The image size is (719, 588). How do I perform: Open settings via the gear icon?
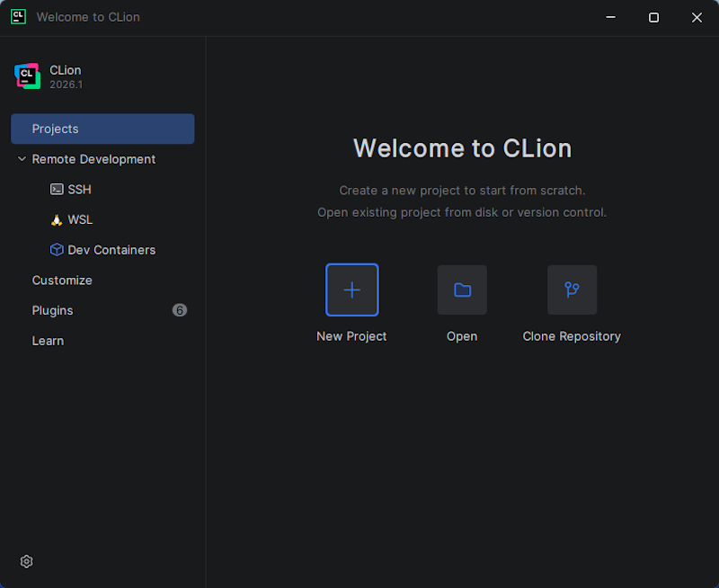(x=27, y=561)
